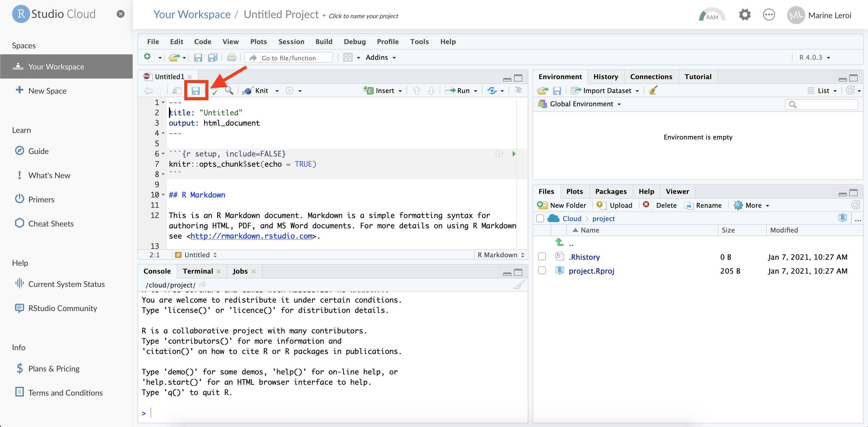Screen dimensions: 868x427
Task: Click the Refresh environment icon
Action: 851,90
